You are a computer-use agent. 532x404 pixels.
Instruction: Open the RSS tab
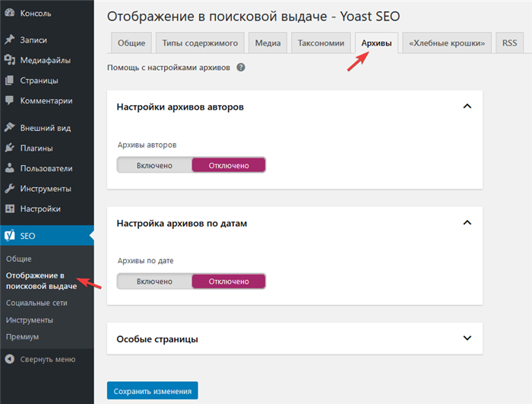(x=510, y=43)
